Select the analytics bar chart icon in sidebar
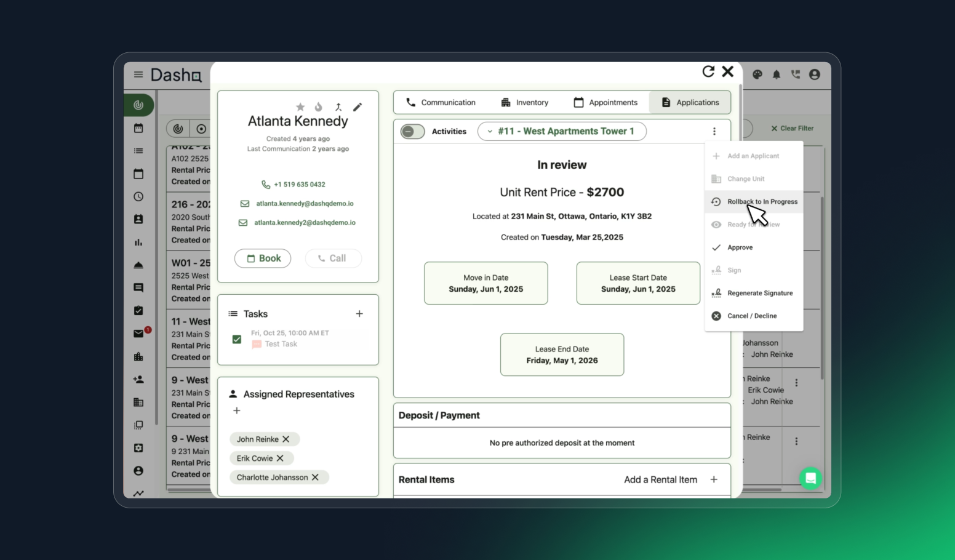The width and height of the screenshot is (955, 560). 138,242
